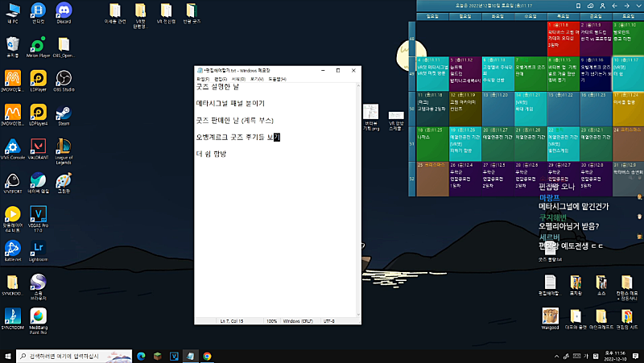Open the Melon Player shortcut
This screenshot has width=644, height=363.
37,44
